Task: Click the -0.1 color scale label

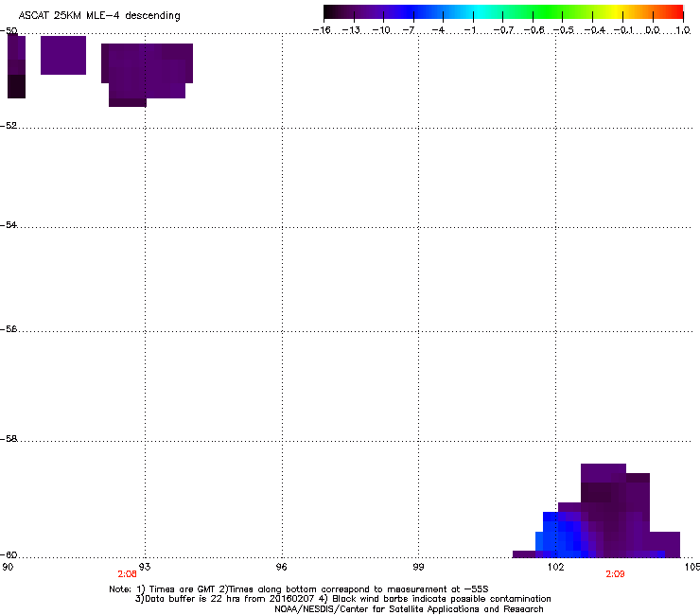Action: click(623, 30)
